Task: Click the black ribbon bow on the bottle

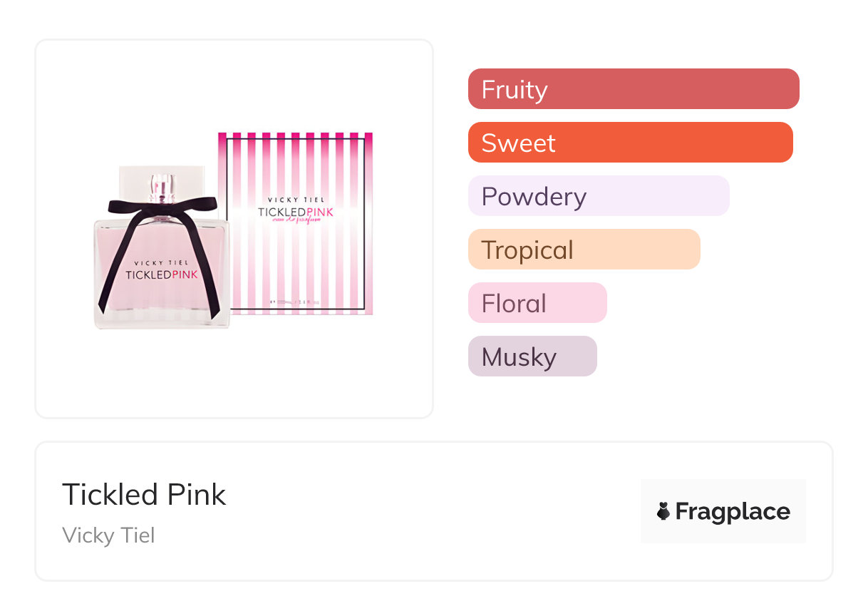Action: pos(161,212)
